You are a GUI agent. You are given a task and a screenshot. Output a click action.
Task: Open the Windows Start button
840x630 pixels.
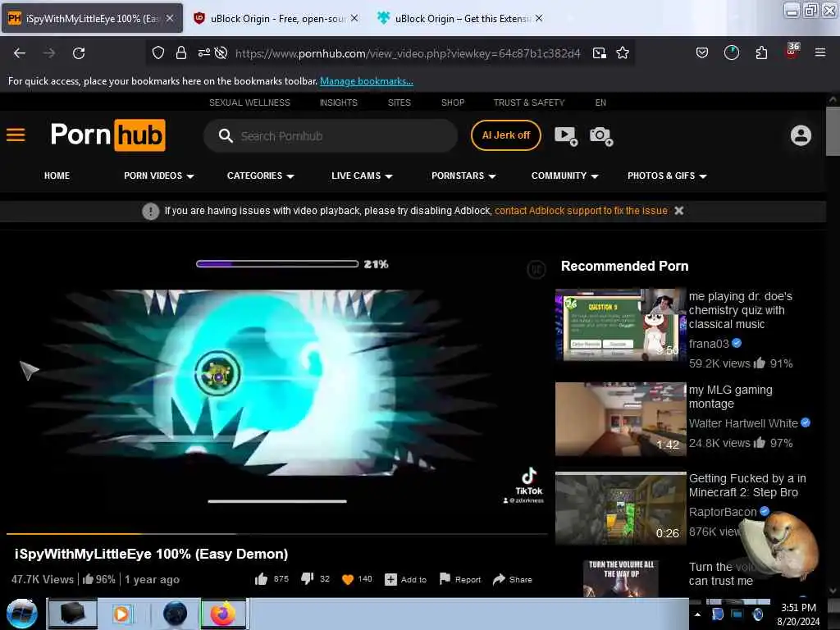21,614
